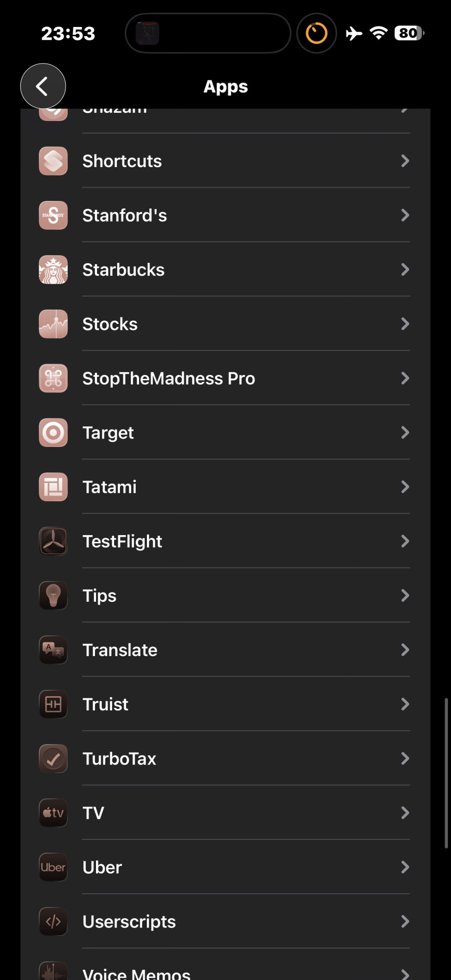
Task: Open Tatami settings entry
Action: pos(225,487)
